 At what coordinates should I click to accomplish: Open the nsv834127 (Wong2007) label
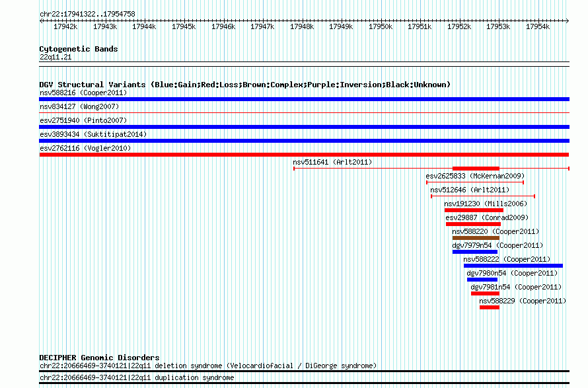point(79,106)
